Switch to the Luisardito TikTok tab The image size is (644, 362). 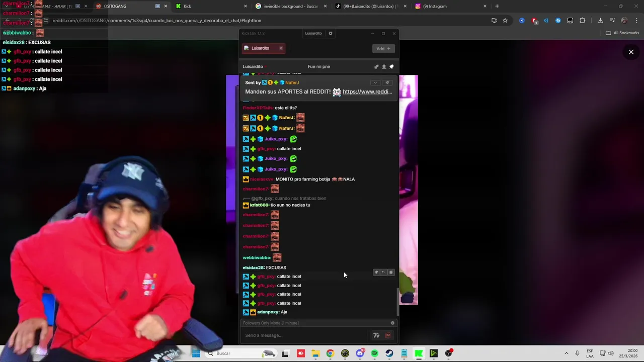click(372, 6)
